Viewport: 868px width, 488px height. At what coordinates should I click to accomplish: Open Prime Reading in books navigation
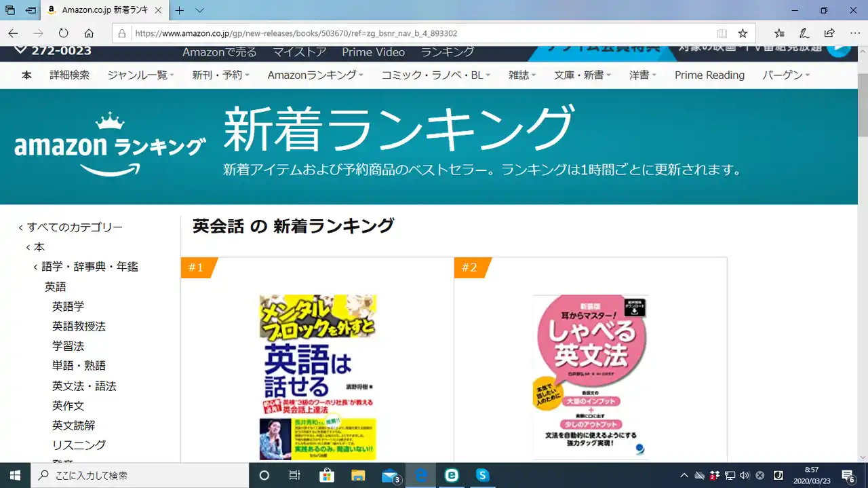coord(709,75)
